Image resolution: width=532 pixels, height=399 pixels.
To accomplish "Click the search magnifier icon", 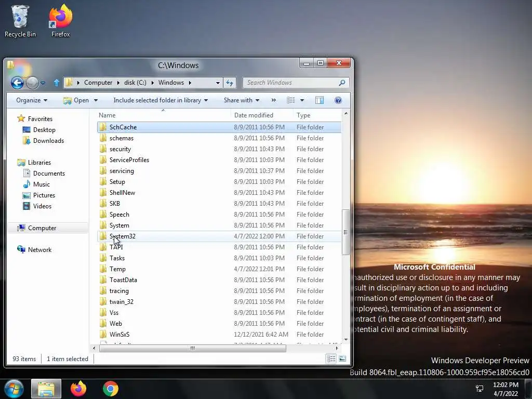I will (x=342, y=83).
